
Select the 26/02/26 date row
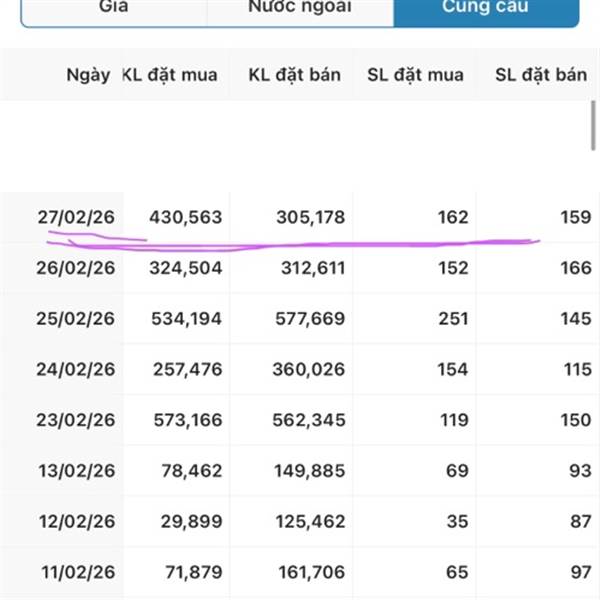click(x=76, y=268)
